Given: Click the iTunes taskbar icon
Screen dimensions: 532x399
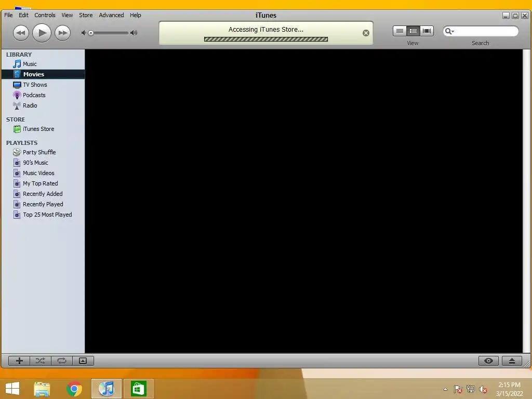Looking at the screenshot, I should [x=106, y=389].
